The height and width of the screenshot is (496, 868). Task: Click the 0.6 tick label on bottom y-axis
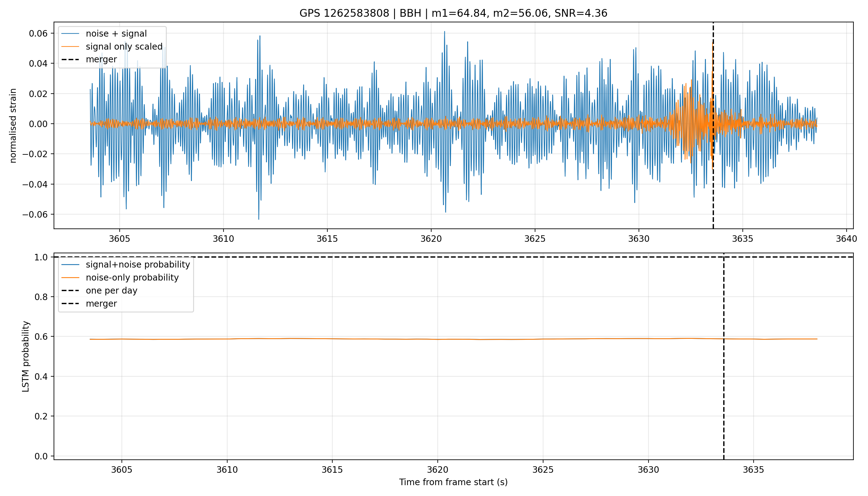42,337
